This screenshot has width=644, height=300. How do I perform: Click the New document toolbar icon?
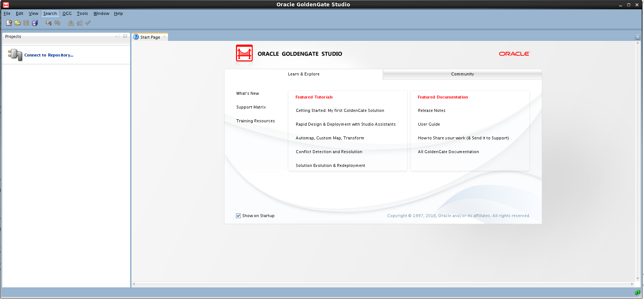pos(9,23)
